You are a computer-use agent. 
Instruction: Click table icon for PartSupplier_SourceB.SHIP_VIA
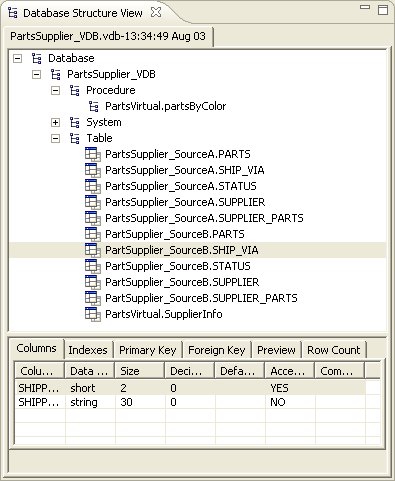click(x=93, y=250)
